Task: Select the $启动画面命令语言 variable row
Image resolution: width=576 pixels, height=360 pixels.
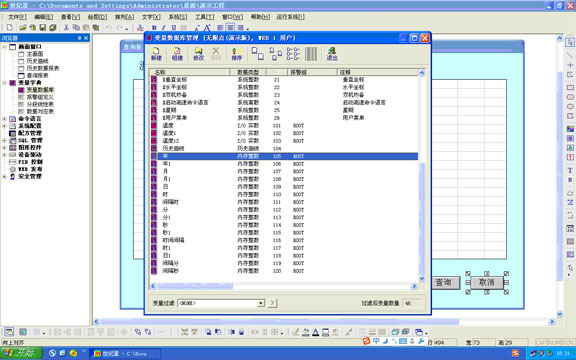Action: (284, 102)
